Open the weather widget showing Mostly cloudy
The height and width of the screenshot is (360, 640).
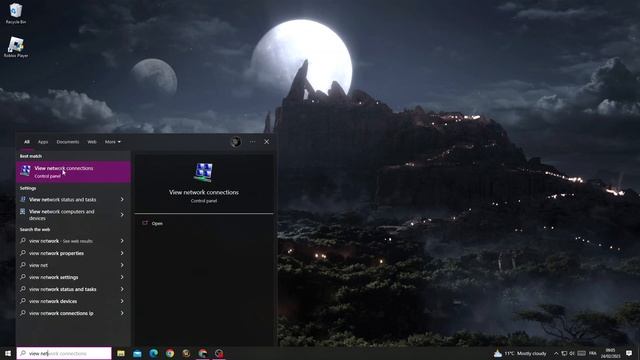point(520,353)
